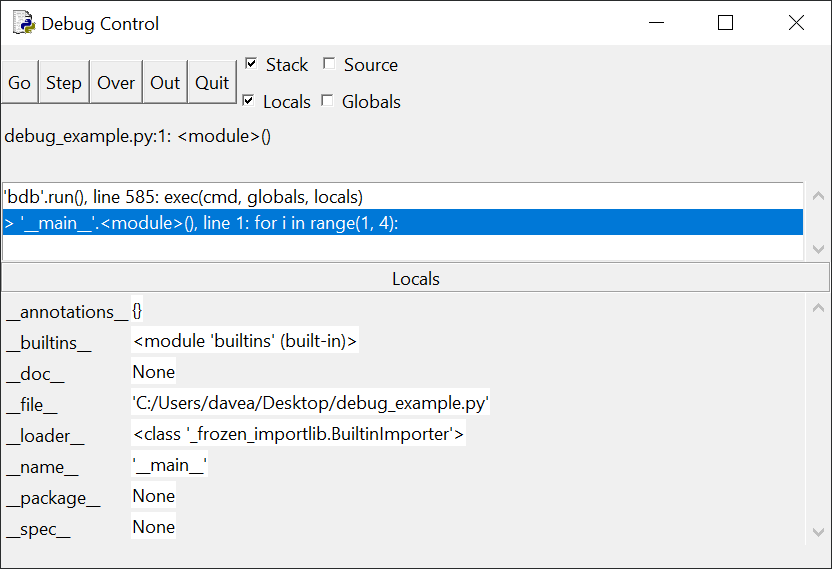Click the __loader__ value field
832x569 pixels.
(x=298, y=434)
